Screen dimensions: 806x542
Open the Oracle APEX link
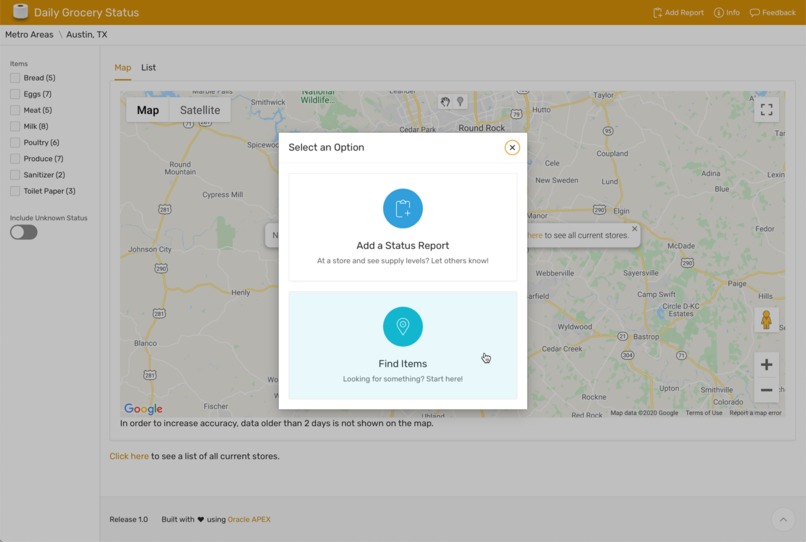(249, 519)
